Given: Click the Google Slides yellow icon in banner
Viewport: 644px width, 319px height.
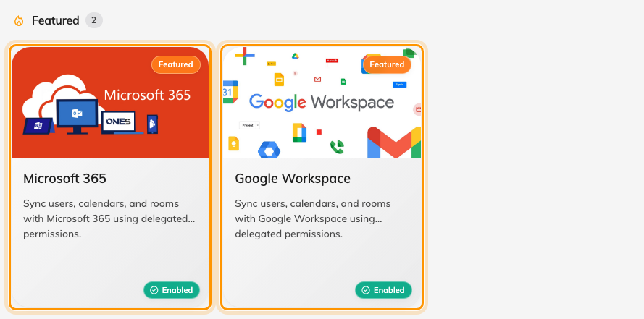Looking at the screenshot, I should point(279,80).
